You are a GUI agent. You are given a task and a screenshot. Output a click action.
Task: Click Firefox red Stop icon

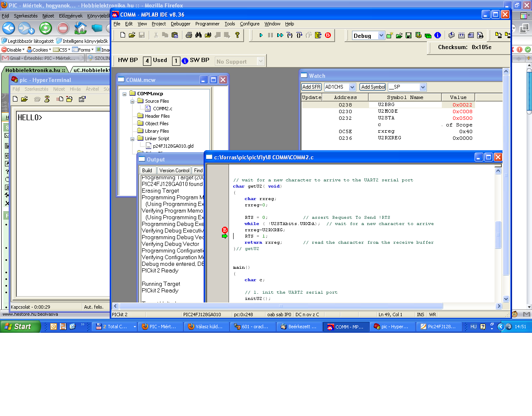pos(63,28)
